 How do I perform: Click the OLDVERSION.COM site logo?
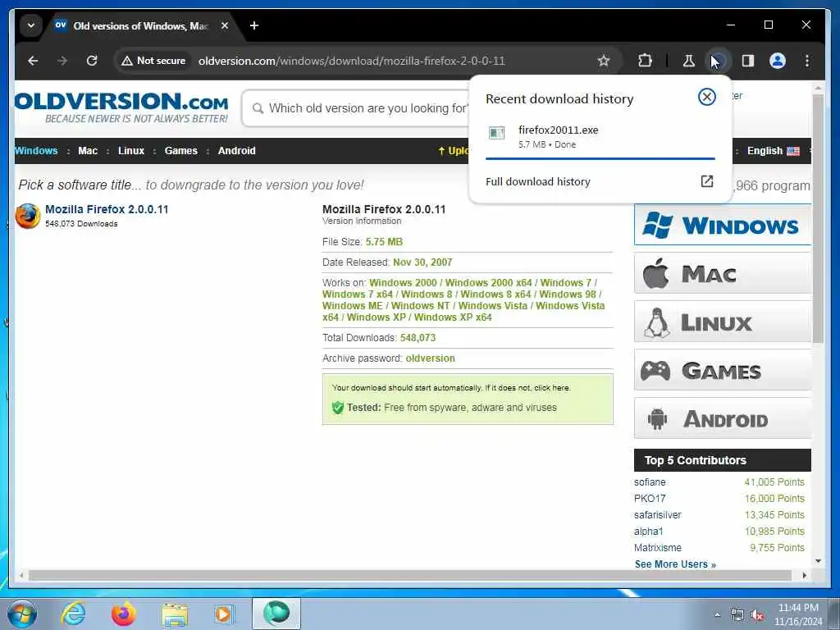coord(121,107)
